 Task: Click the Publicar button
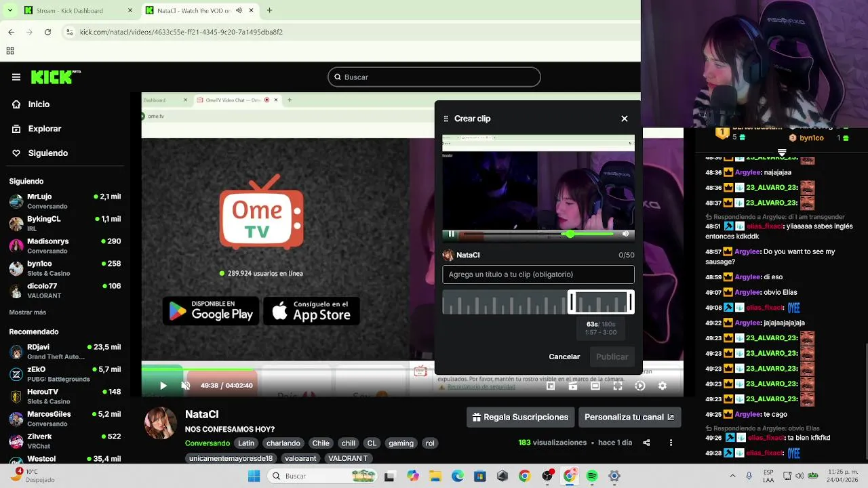click(x=612, y=357)
